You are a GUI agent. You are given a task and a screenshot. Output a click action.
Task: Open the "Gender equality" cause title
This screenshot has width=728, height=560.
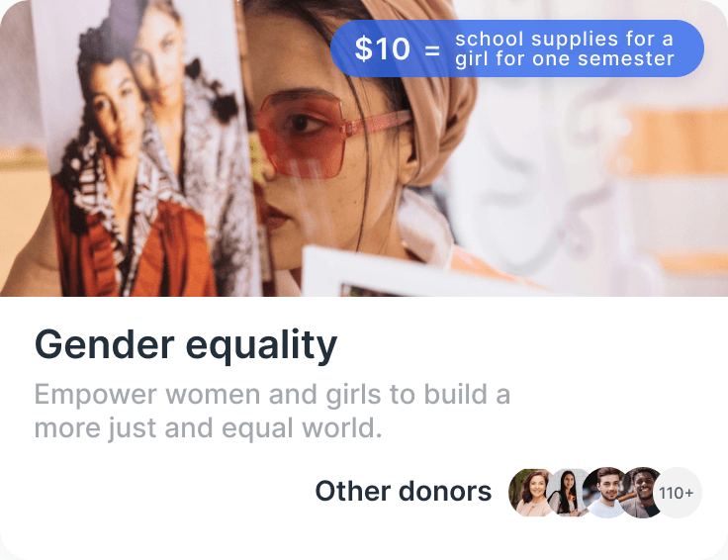(186, 345)
